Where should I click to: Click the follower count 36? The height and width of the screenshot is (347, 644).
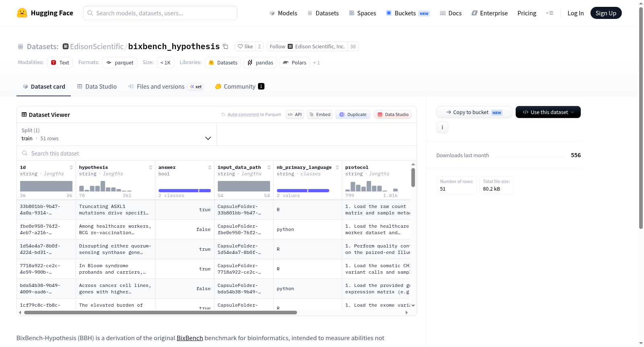[353, 47]
